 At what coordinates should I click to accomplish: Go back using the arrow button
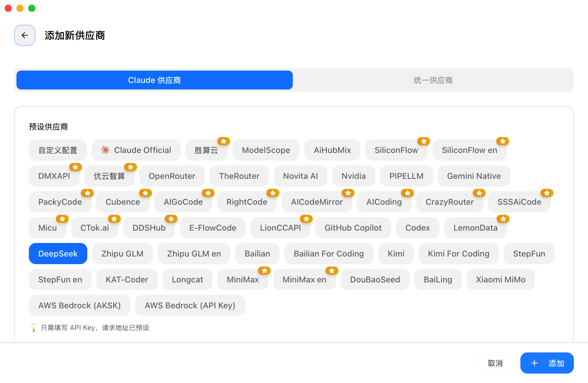pyautogui.click(x=25, y=35)
